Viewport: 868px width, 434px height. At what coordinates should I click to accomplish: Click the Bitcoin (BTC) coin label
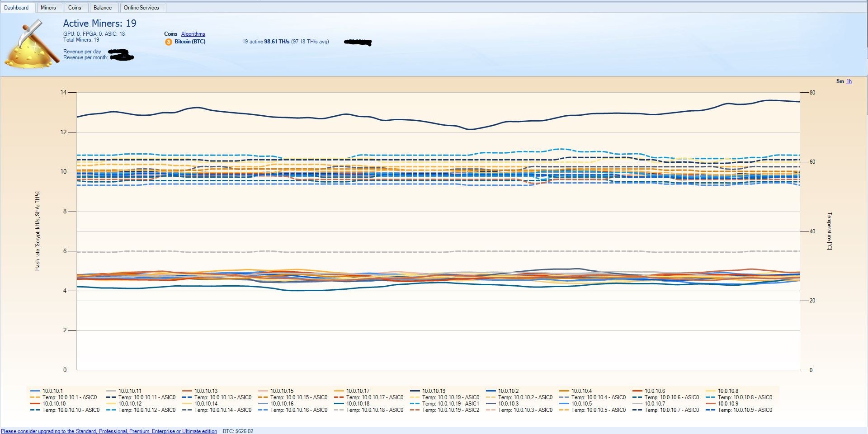click(190, 42)
